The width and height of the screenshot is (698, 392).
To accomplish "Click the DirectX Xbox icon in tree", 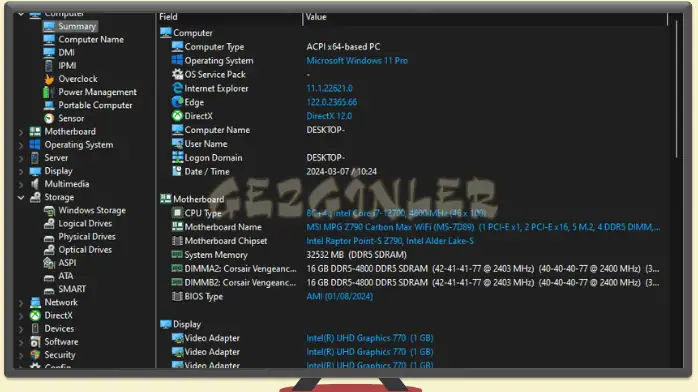I will [x=35, y=315].
